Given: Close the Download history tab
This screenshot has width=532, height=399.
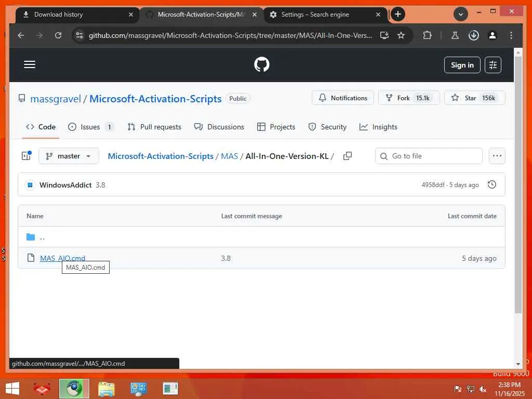Looking at the screenshot, I should coord(130,15).
